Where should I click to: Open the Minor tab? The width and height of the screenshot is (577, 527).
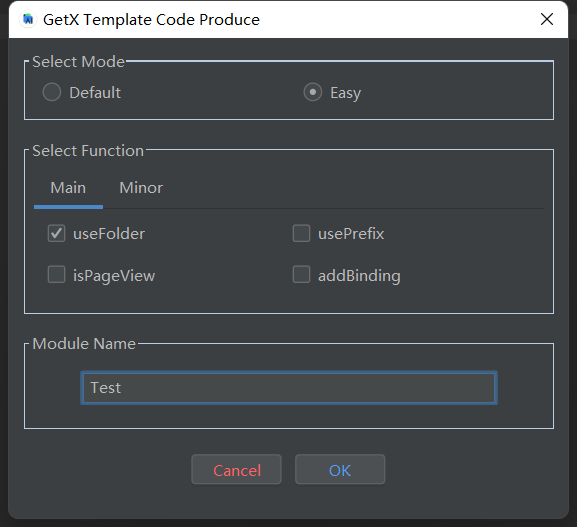point(141,188)
